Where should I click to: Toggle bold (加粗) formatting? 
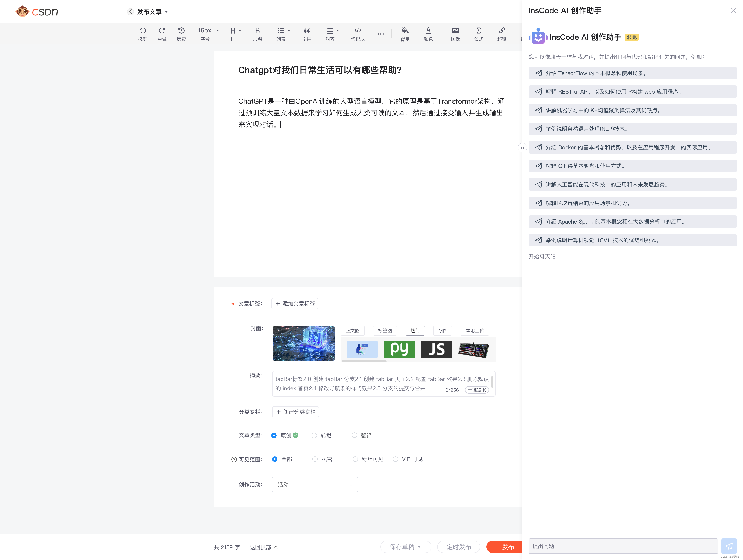point(257,34)
